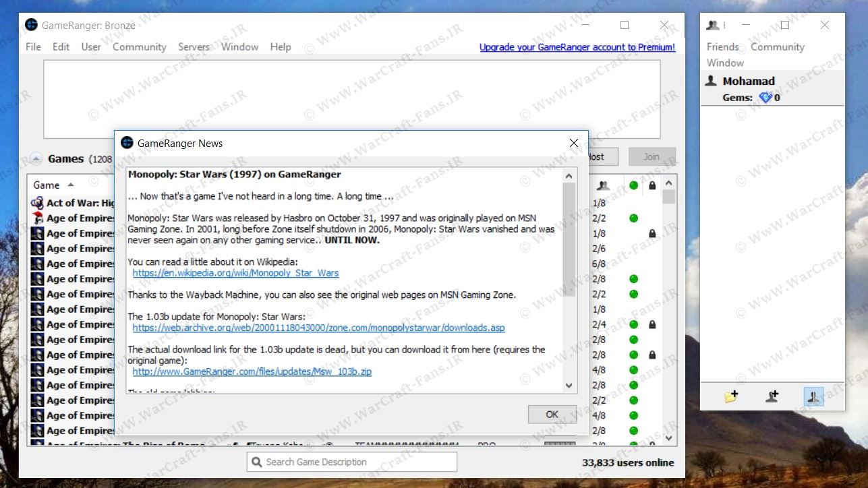Open the Window menu in the main window

point(240,47)
